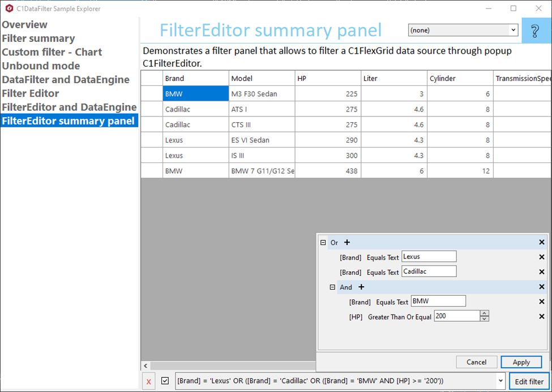The height and width of the screenshot is (392, 552).
Task: Select Overview in the sidebar
Action: tap(24, 24)
